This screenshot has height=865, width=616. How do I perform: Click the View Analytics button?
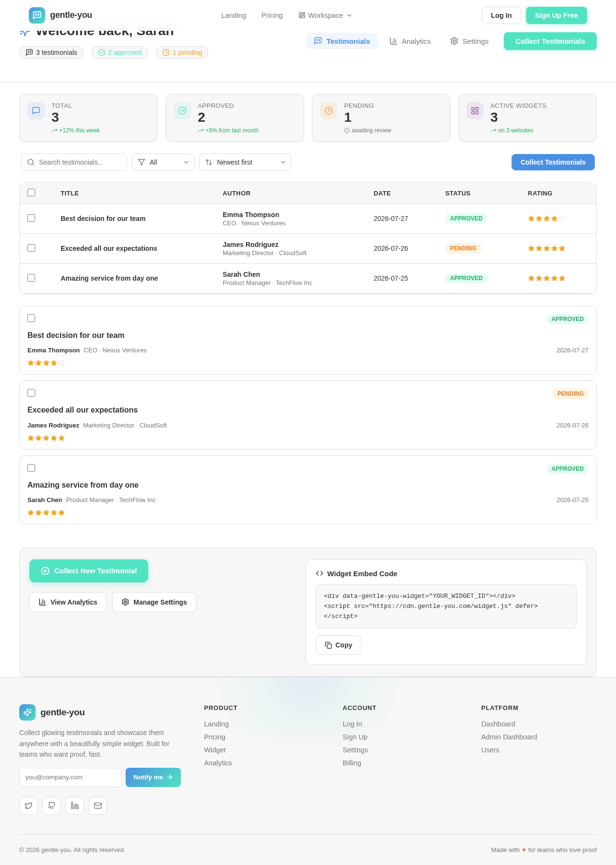pyautogui.click(x=68, y=602)
